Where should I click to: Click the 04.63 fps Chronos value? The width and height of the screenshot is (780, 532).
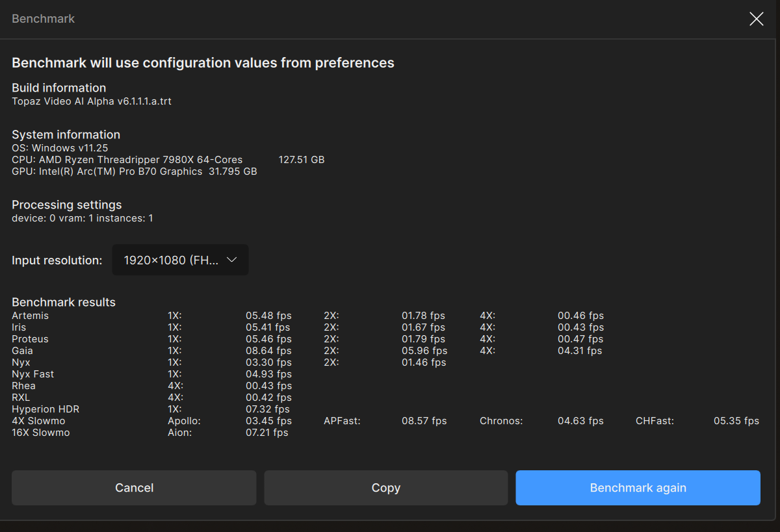click(580, 421)
